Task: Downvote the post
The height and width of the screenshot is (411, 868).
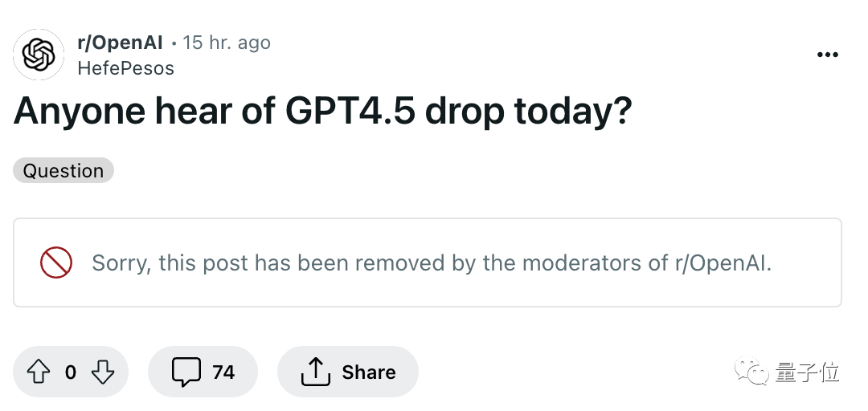Action: coord(102,372)
